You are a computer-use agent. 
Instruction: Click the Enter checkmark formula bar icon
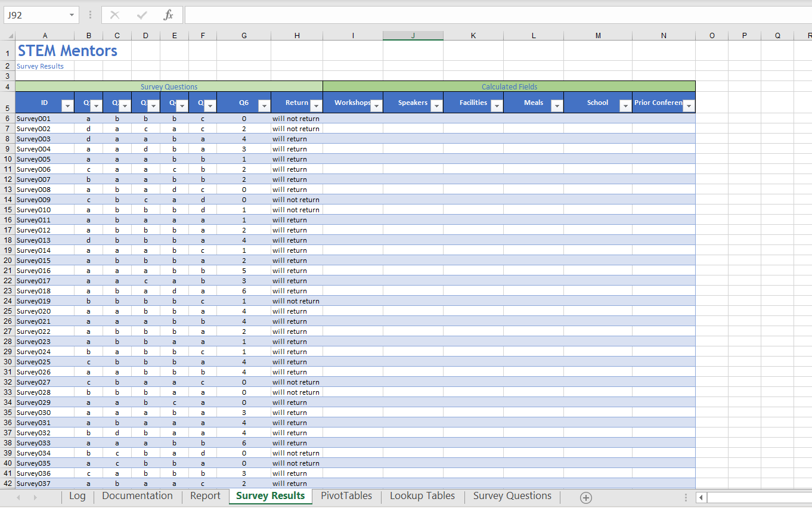point(142,15)
